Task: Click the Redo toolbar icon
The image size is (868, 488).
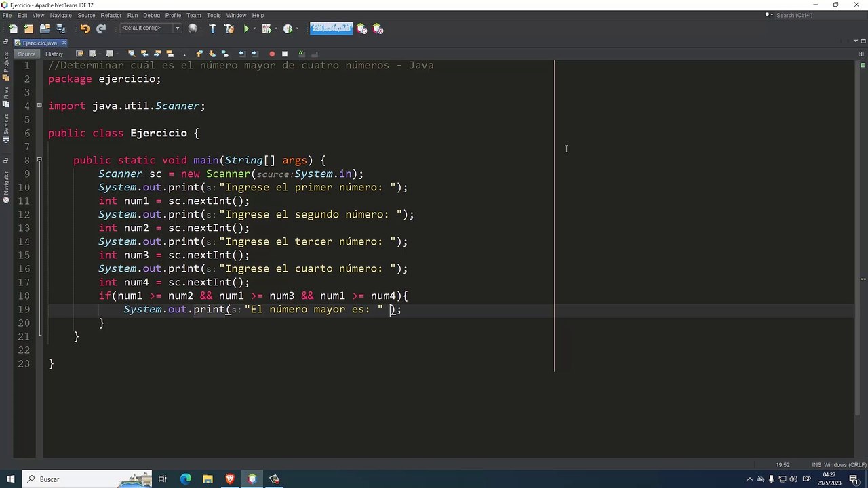Action: 101,28
